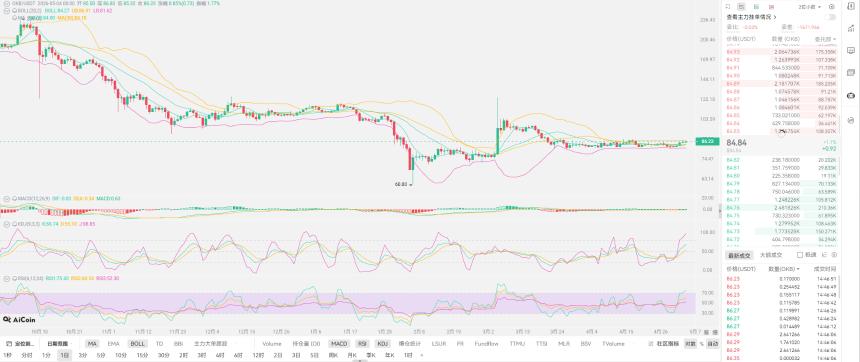
Task: Switch to 分时 timeframe
Action: click(27, 355)
